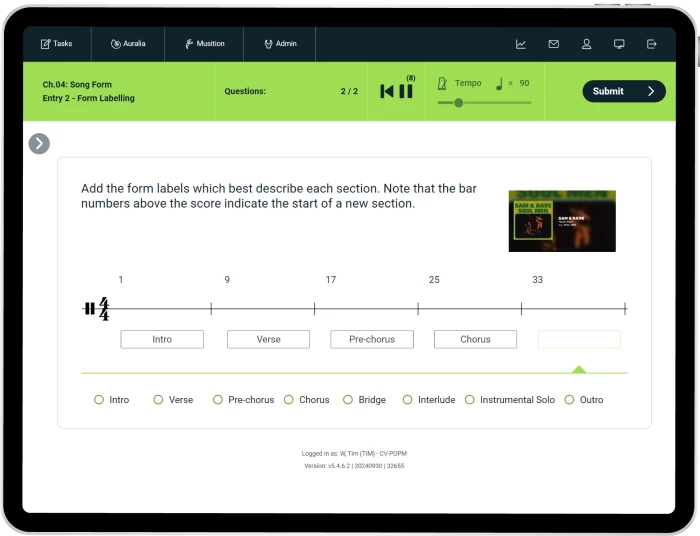Open the user profile icon

(x=587, y=44)
